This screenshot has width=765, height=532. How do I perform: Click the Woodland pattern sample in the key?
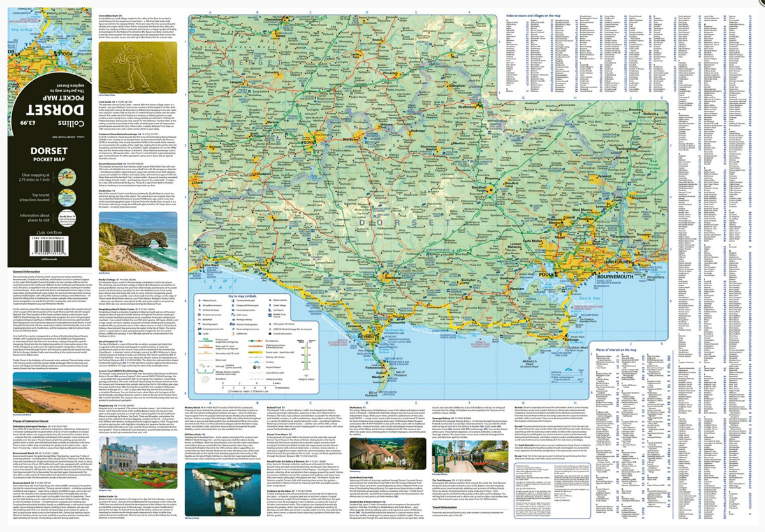click(205, 379)
